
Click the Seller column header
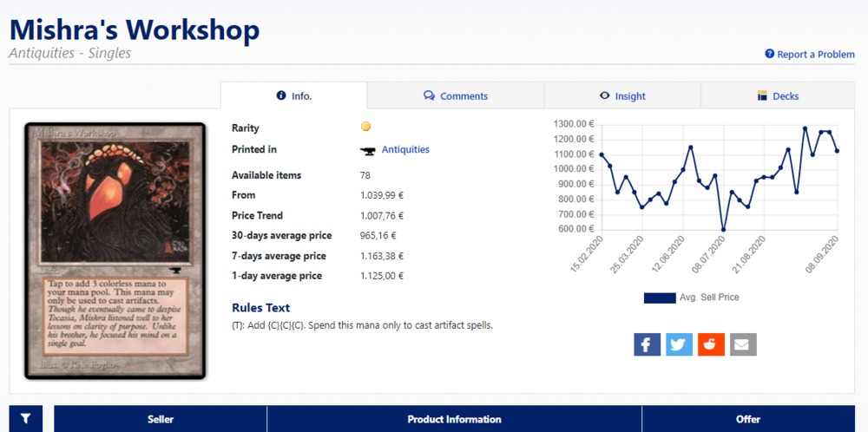160,419
